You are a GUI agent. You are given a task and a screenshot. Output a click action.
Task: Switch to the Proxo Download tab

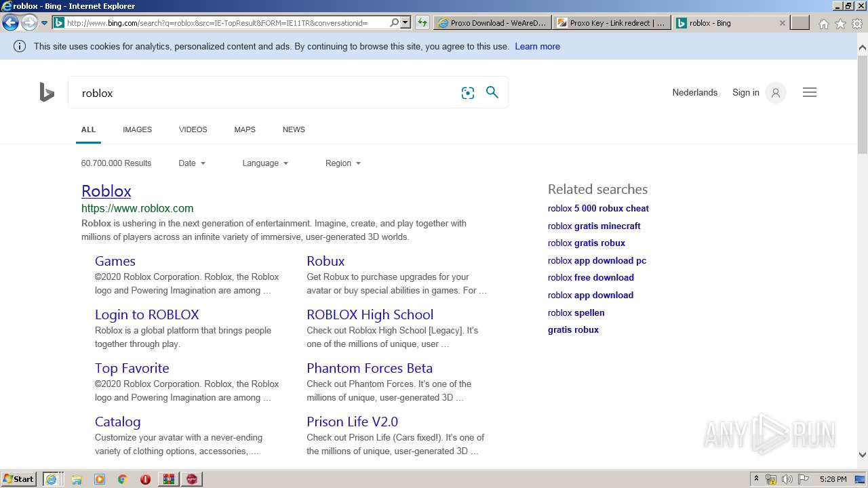tap(492, 22)
